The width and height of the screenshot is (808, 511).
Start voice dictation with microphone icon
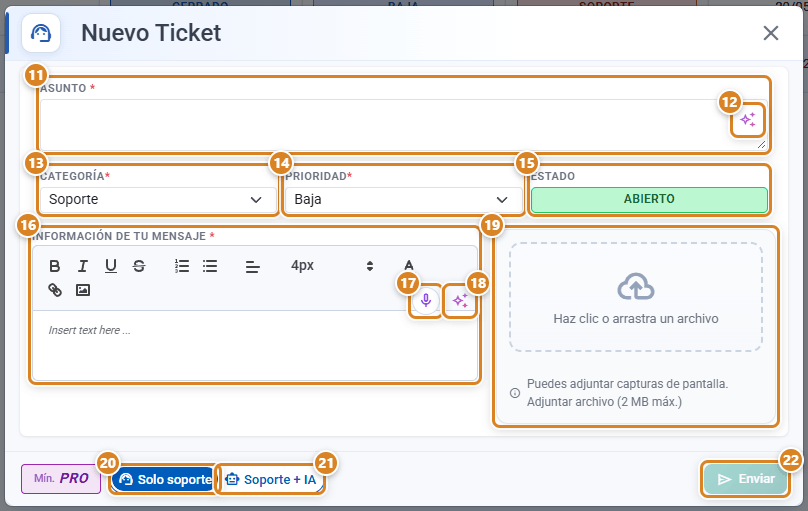pos(426,300)
